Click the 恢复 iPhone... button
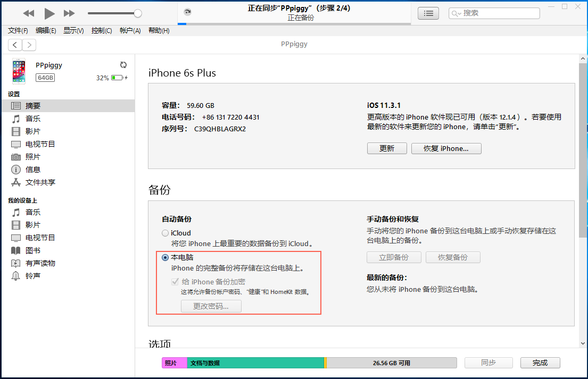 (446, 148)
